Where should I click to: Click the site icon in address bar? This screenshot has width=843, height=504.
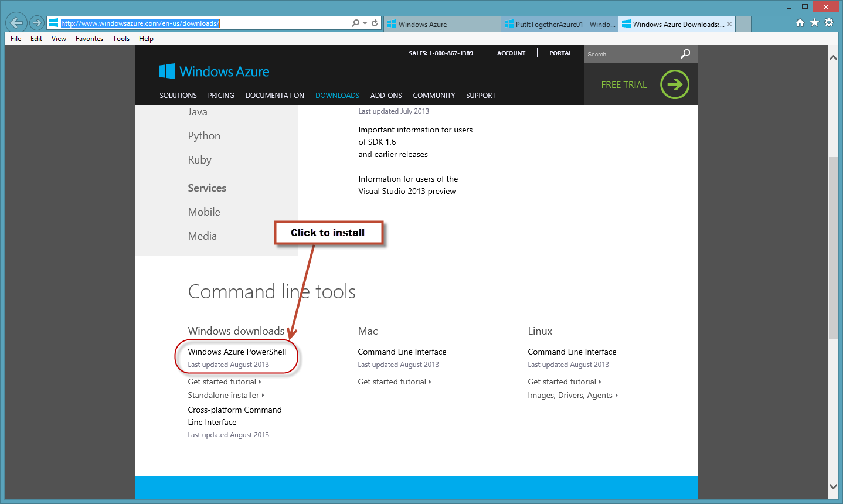point(53,23)
